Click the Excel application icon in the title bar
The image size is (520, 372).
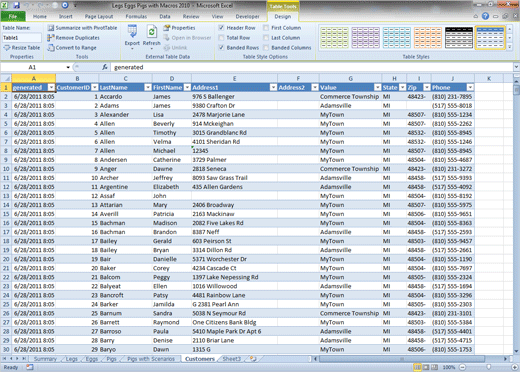click(5, 5)
